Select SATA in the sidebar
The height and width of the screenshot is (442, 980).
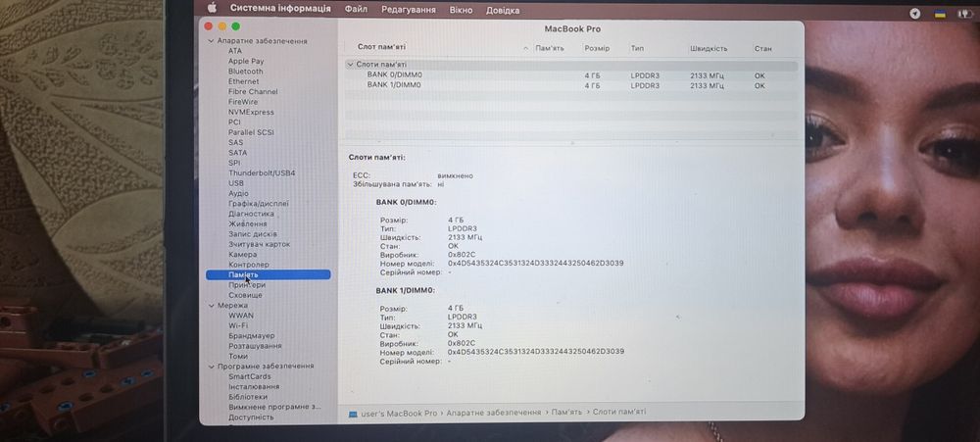(x=237, y=153)
